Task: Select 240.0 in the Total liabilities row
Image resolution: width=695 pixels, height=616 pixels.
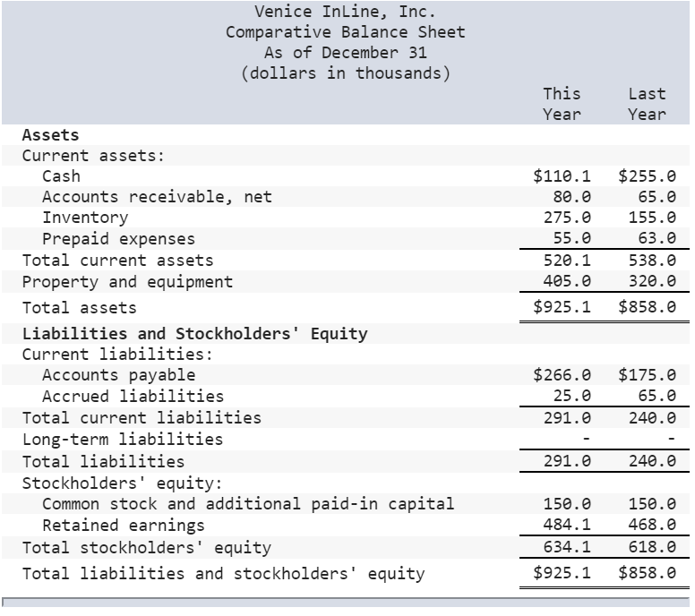Action: (x=652, y=461)
